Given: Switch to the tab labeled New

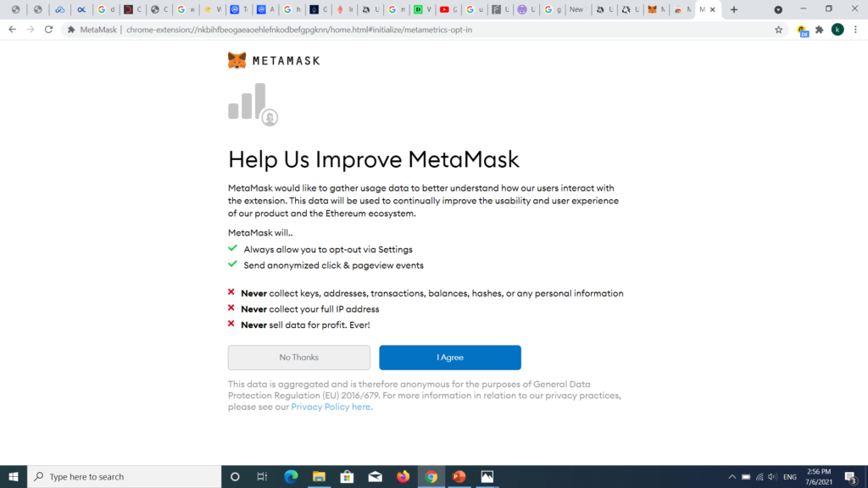Looking at the screenshot, I should 577,9.
